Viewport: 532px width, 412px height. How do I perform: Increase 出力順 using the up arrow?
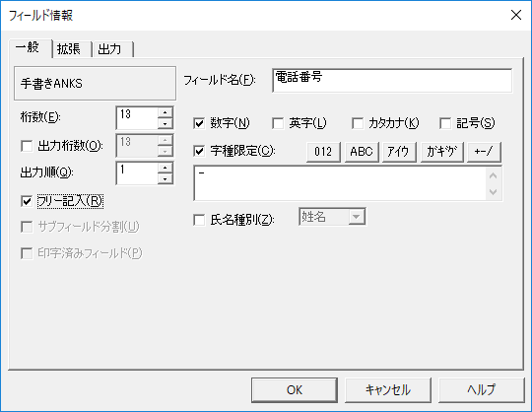(x=165, y=168)
